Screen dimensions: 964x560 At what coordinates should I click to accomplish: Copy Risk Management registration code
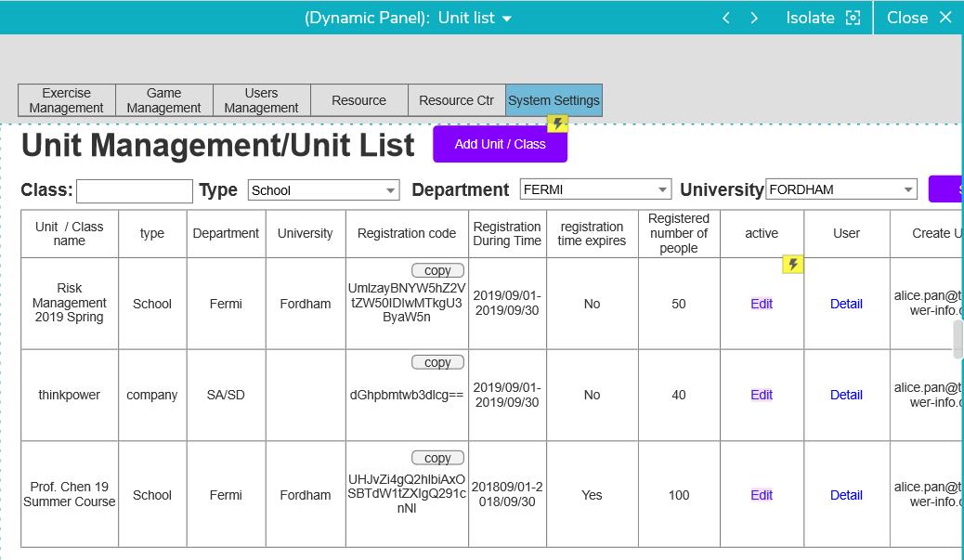point(437,270)
